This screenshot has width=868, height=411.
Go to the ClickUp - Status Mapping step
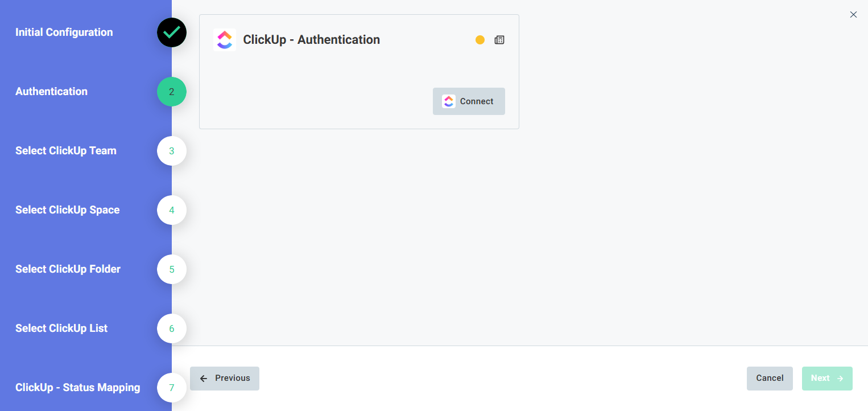[78, 388]
